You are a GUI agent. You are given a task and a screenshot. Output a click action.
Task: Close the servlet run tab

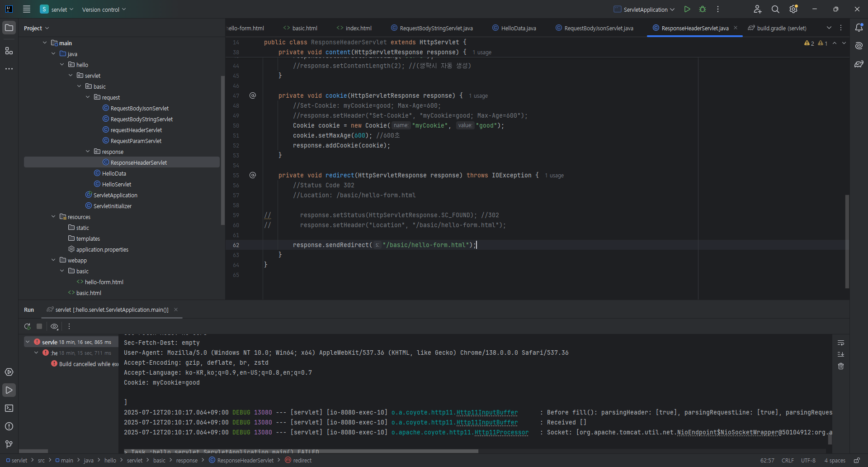(x=176, y=310)
